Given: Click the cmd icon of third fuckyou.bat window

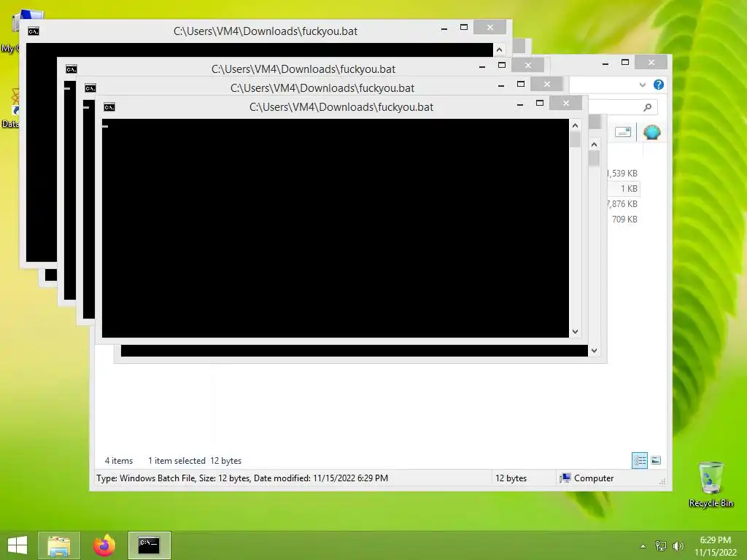Looking at the screenshot, I should (71, 69).
